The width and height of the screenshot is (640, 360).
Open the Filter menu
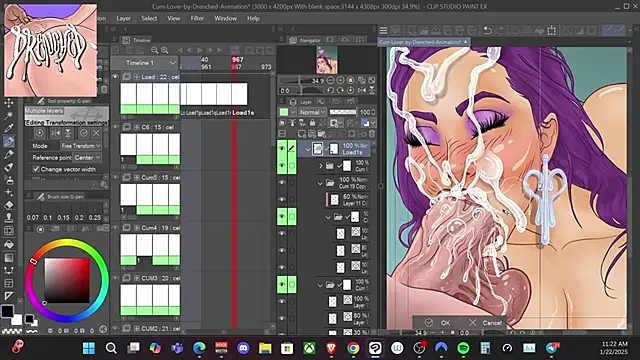[197, 18]
